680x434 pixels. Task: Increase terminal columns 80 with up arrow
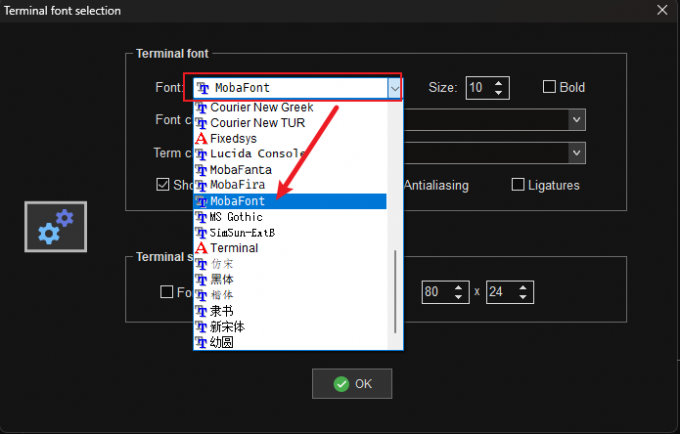(x=458, y=288)
